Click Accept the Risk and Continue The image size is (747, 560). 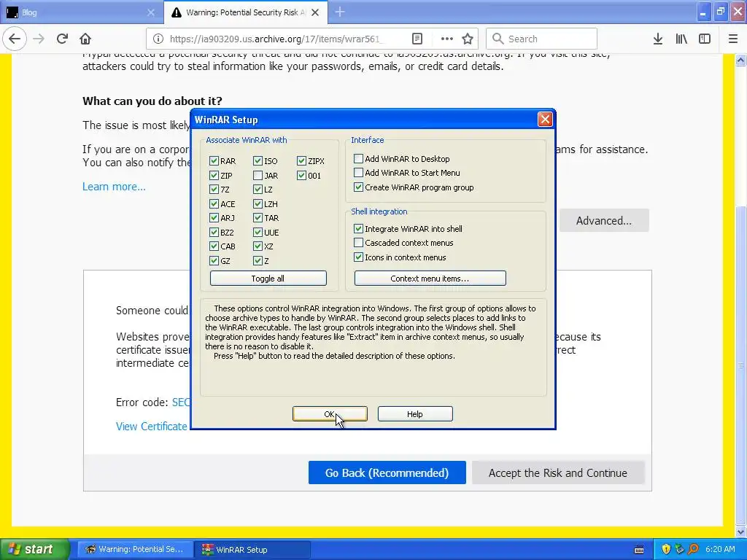[558, 472]
